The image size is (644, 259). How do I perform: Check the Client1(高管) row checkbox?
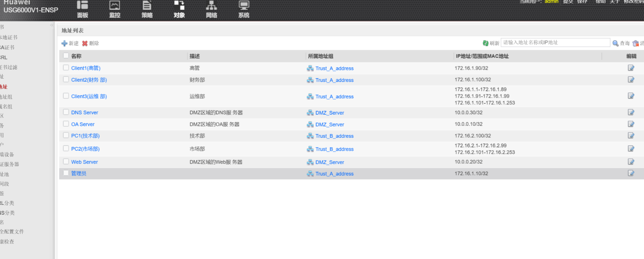point(66,68)
